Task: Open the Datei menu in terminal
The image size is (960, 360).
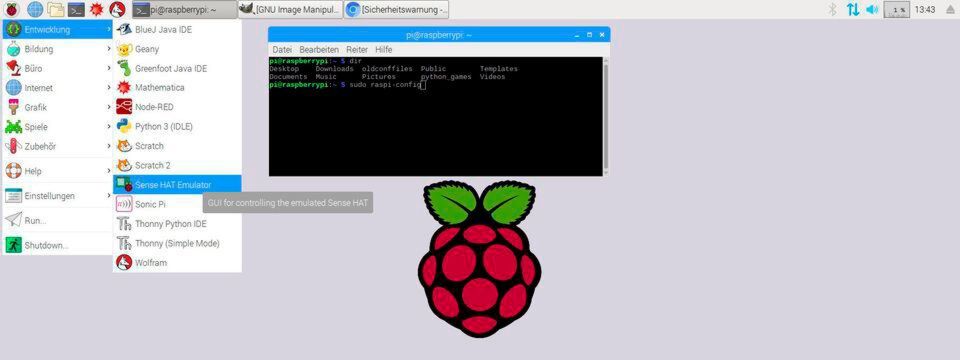Action: (282, 50)
